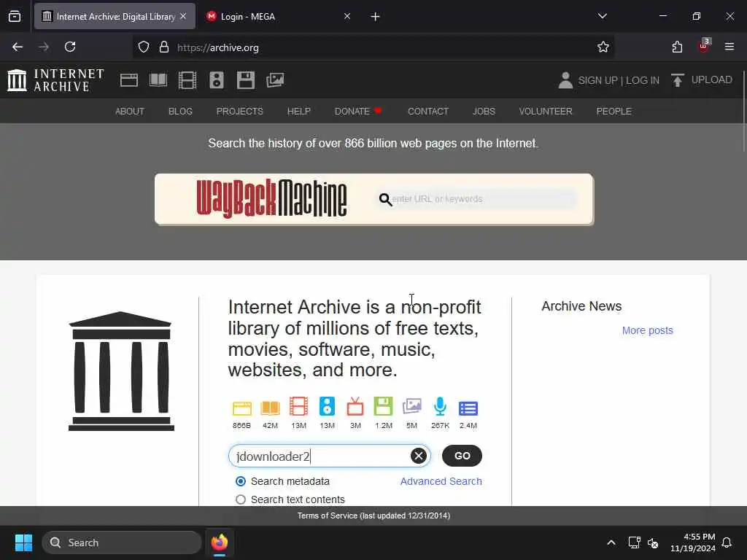Image resolution: width=747 pixels, height=560 pixels.
Task: Open the CONTACT menu item
Action: [x=427, y=112]
